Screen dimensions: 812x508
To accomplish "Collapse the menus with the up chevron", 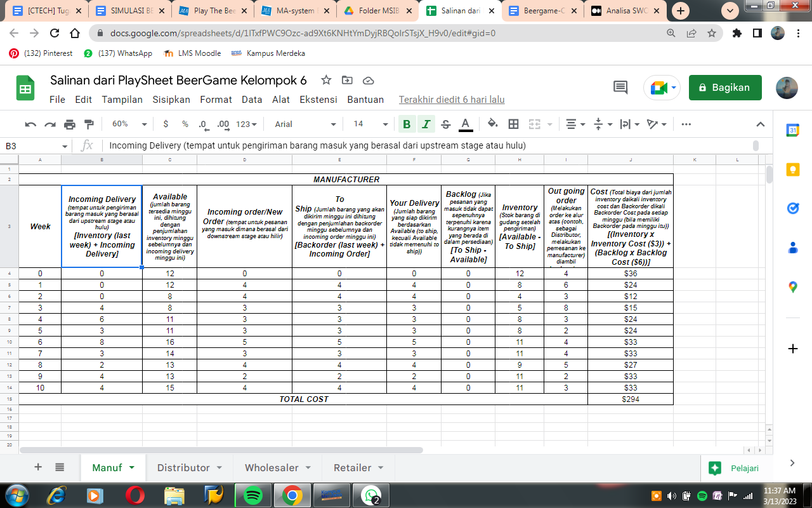I will click(761, 124).
